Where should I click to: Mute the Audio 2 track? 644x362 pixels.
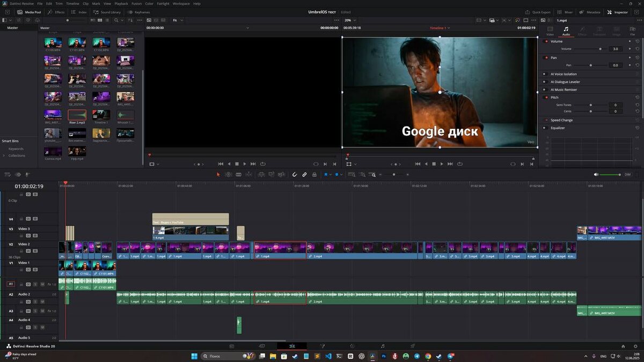pyautogui.click(x=42, y=302)
